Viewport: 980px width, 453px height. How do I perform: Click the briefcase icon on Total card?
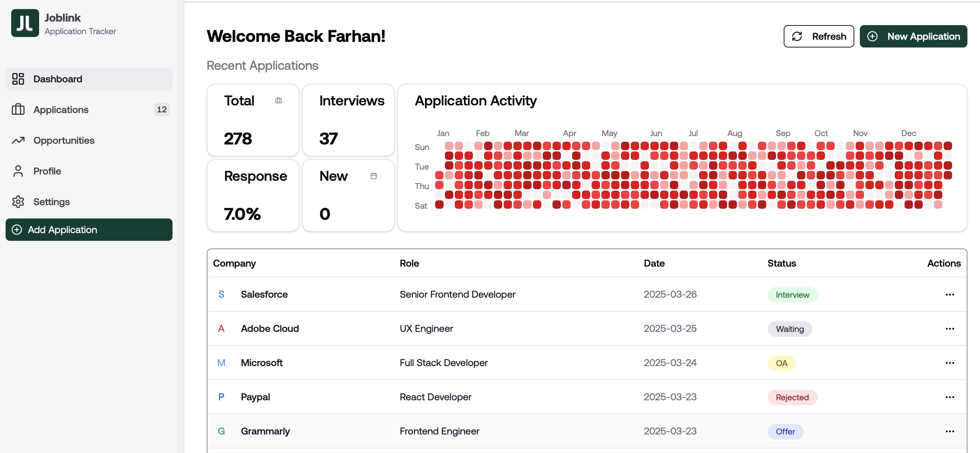pyautogui.click(x=278, y=101)
